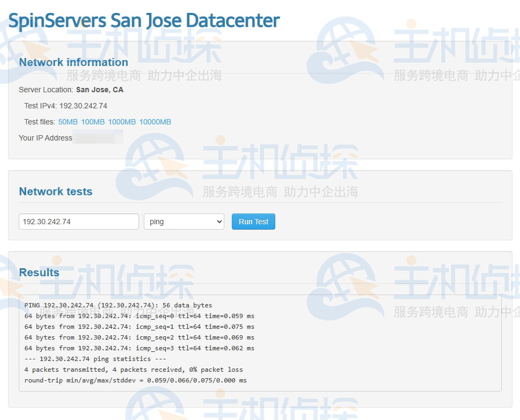Click the SpinServers San Jose Datacenter title

click(144, 21)
